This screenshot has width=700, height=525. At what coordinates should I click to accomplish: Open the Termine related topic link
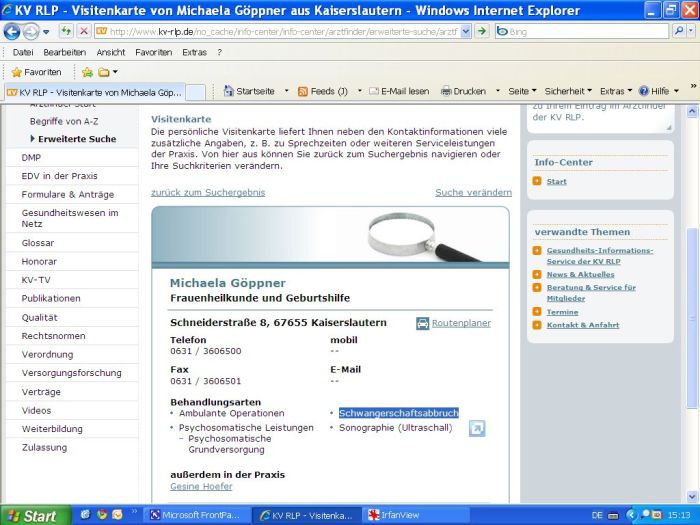(562, 312)
